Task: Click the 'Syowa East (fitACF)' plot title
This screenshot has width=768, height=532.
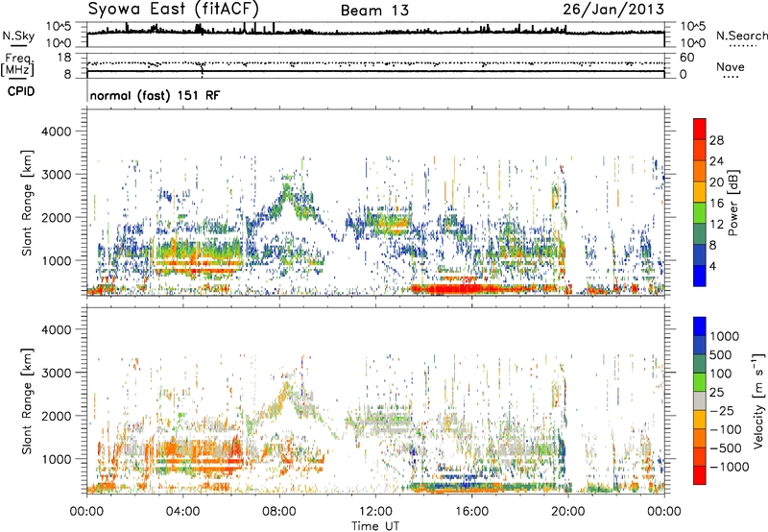Action: (x=173, y=9)
